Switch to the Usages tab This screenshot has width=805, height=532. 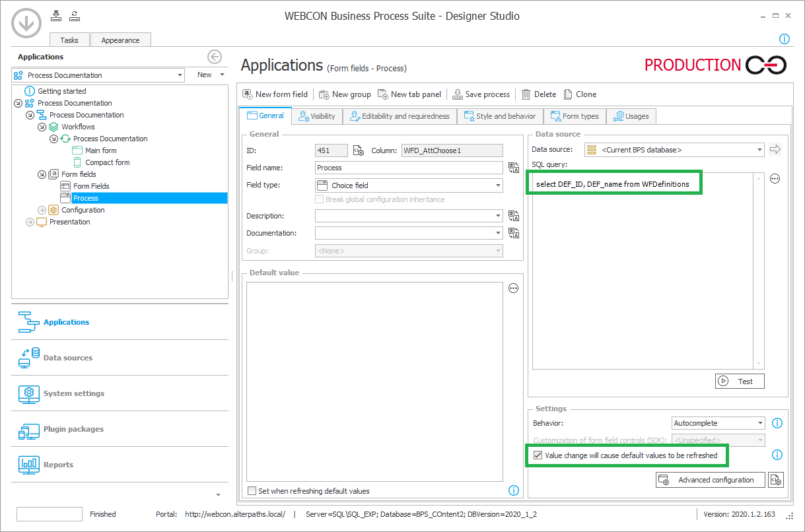[631, 116]
